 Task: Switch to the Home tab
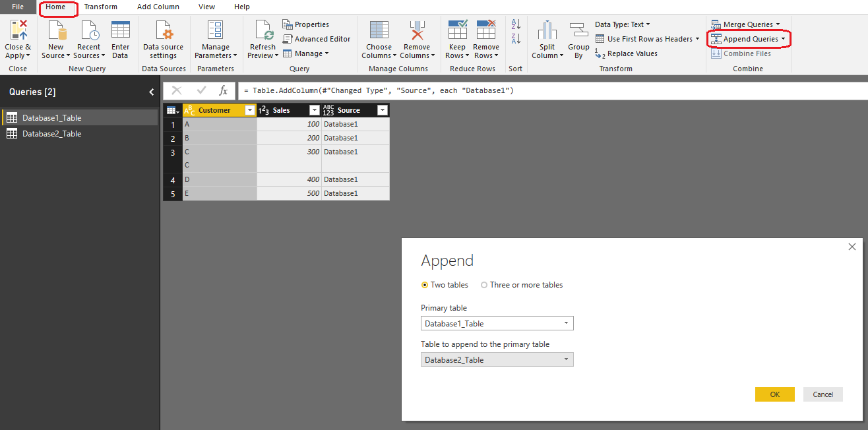55,7
